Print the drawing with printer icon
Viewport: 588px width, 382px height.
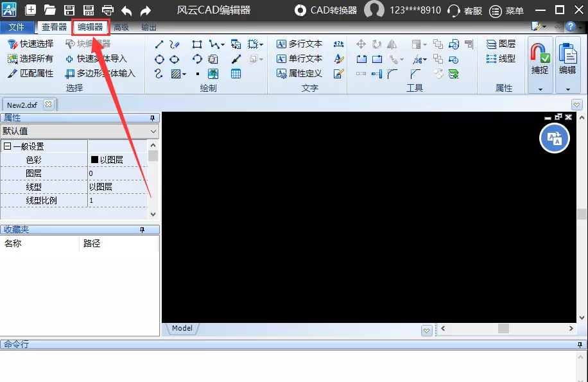click(108, 10)
